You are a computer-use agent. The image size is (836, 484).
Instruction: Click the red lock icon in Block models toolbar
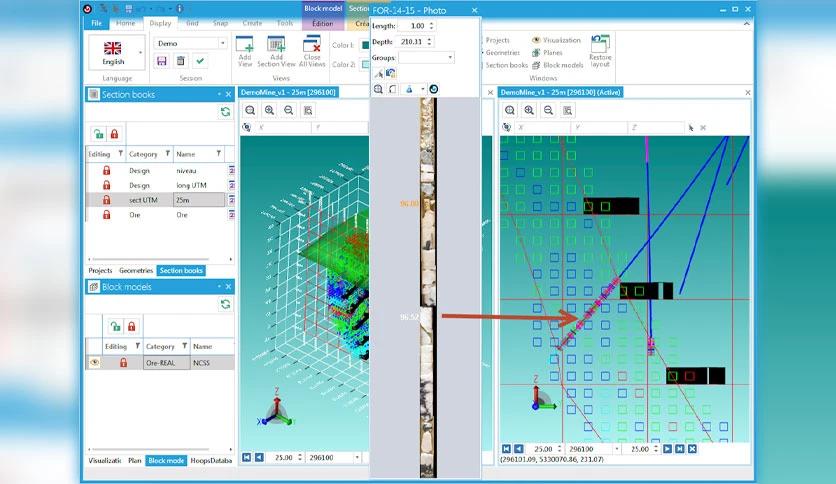(x=132, y=326)
